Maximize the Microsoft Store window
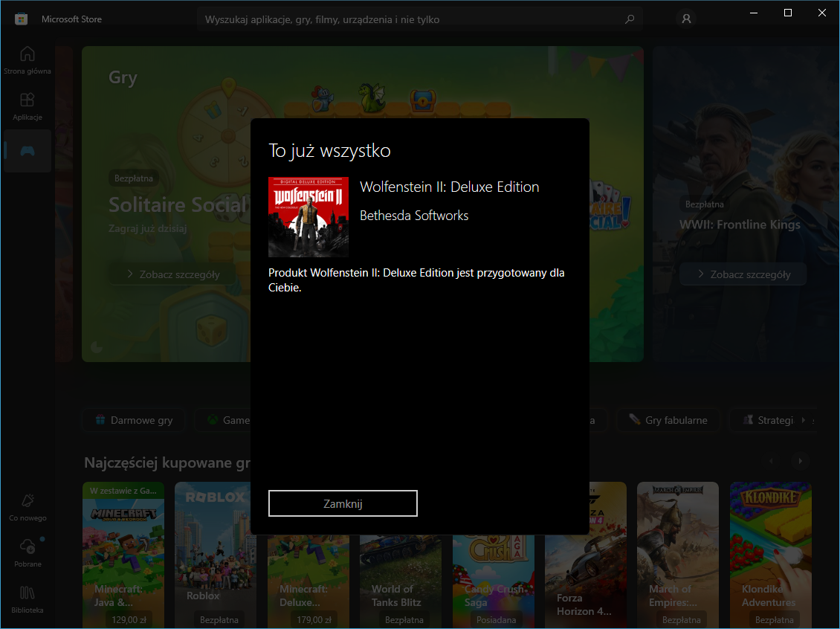This screenshot has width=840, height=629. (787, 13)
